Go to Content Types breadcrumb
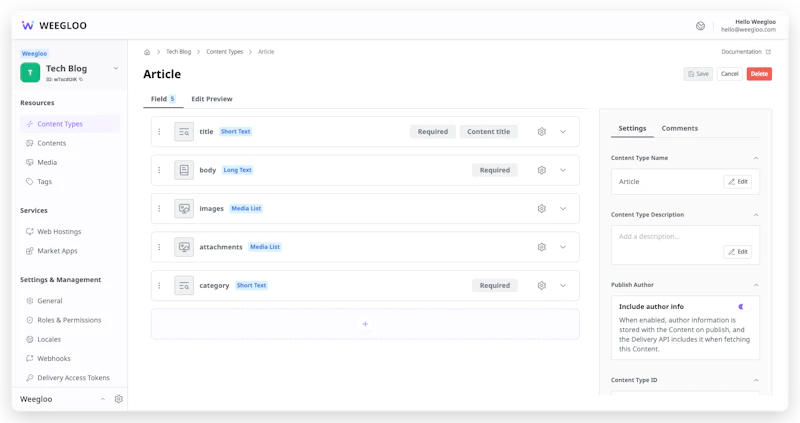800x423 pixels. click(x=224, y=52)
